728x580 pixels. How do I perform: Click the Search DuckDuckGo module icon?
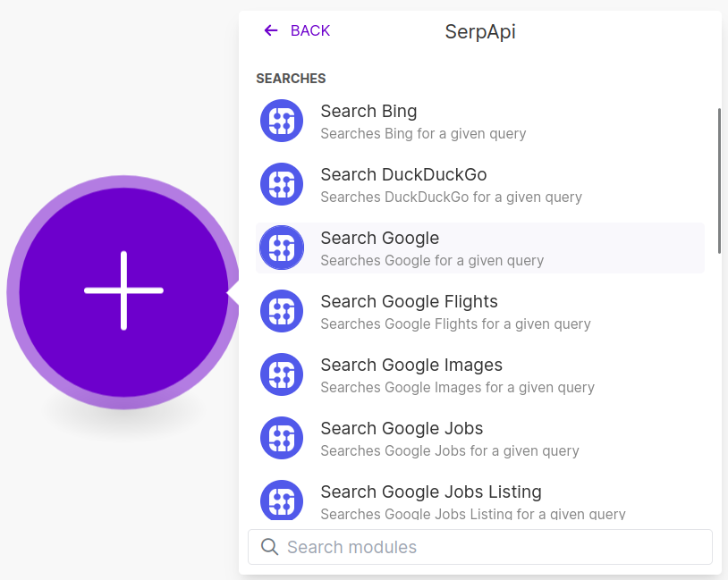pos(282,184)
